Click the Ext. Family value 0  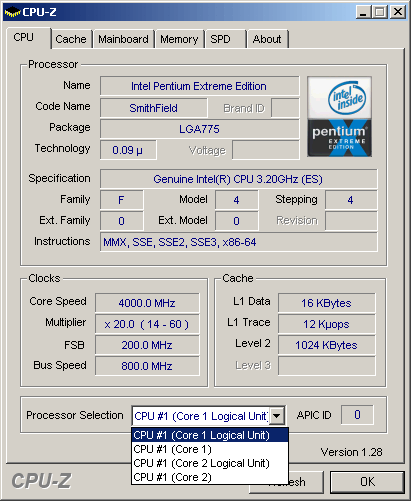pos(121,221)
